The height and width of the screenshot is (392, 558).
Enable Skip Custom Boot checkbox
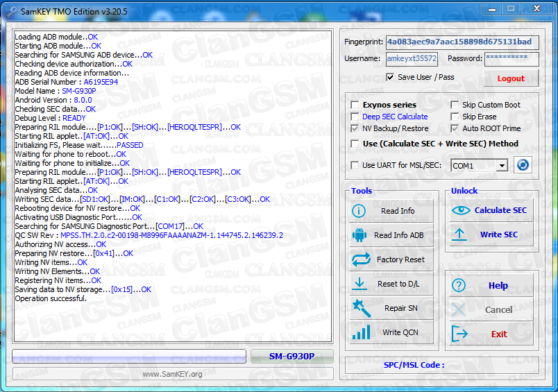click(455, 105)
